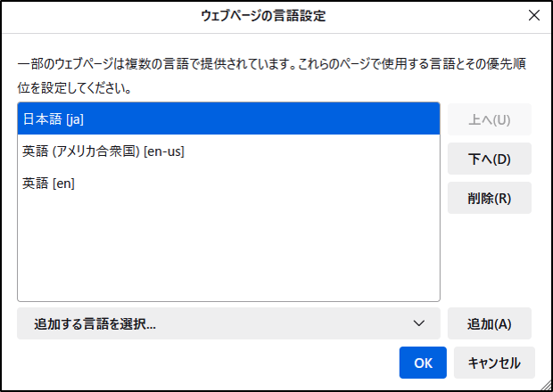Confirm the settings with OK
Screen dimensions: 553x392
[x=423, y=363]
